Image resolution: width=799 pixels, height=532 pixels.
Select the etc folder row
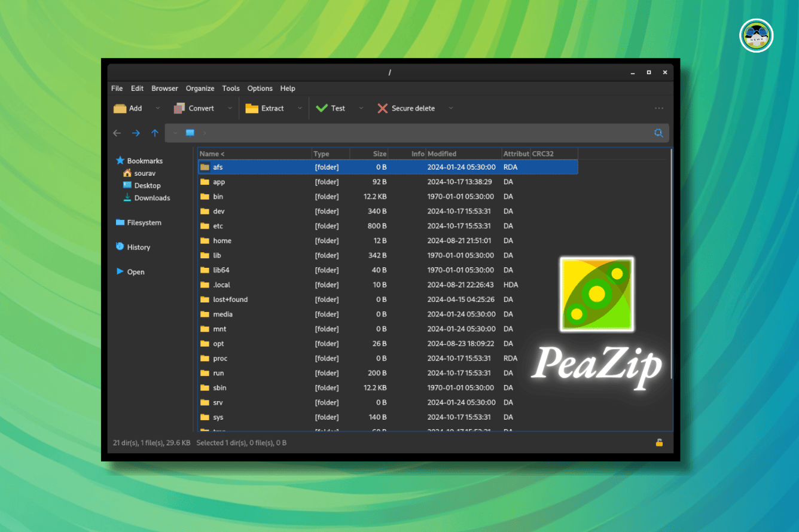(x=218, y=226)
